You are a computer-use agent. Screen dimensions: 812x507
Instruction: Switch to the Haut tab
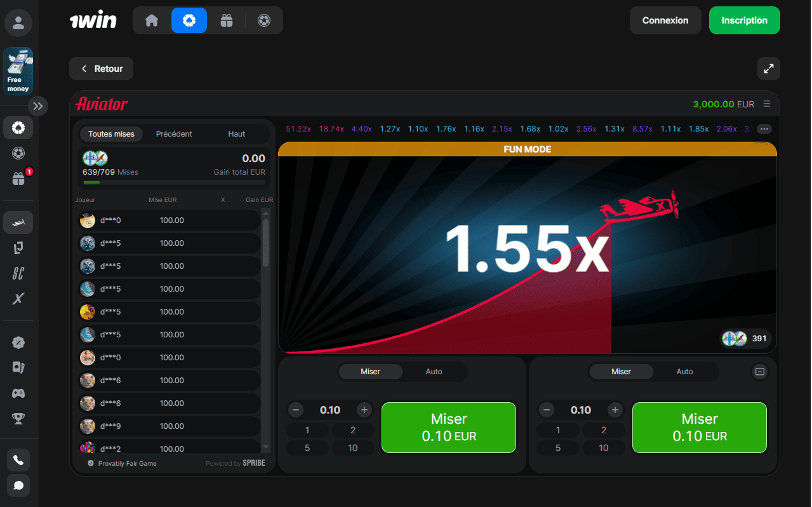237,134
